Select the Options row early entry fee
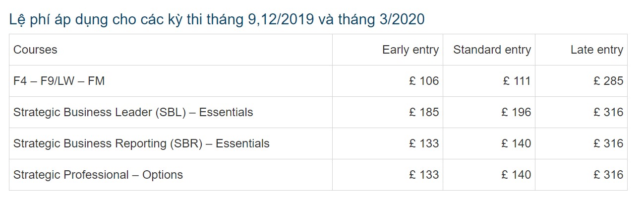The width and height of the screenshot is (644, 206). tap(424, 175)
